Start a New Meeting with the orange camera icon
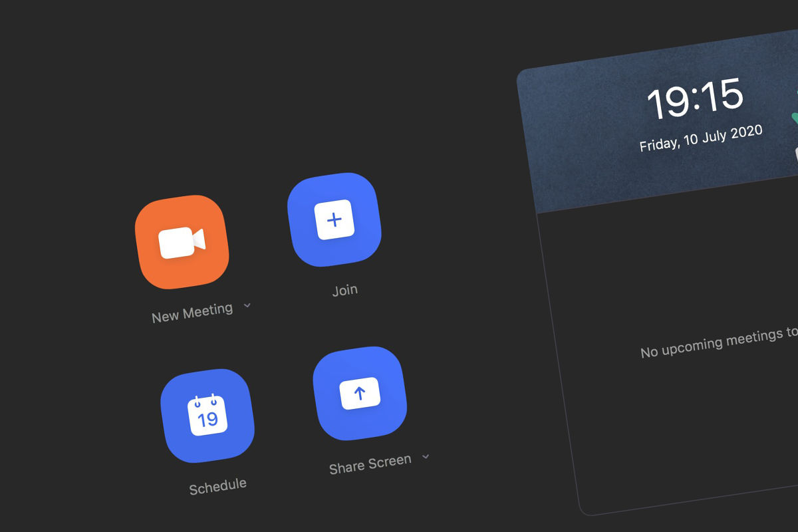Image resolution: width=798 pixels, height=532 pixels. [x=182, y=242]
